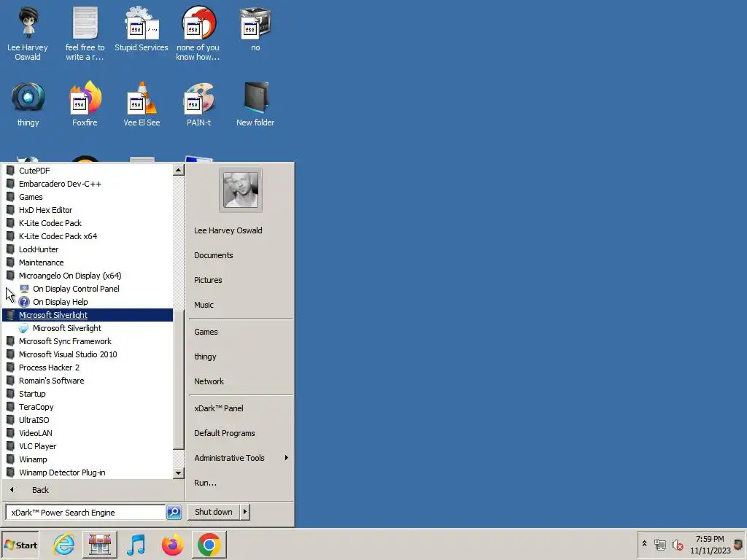Viewport: 747px width, 560px height.
Task: Click the Internet Explorer taskbar icon
Action: point(64,545)
